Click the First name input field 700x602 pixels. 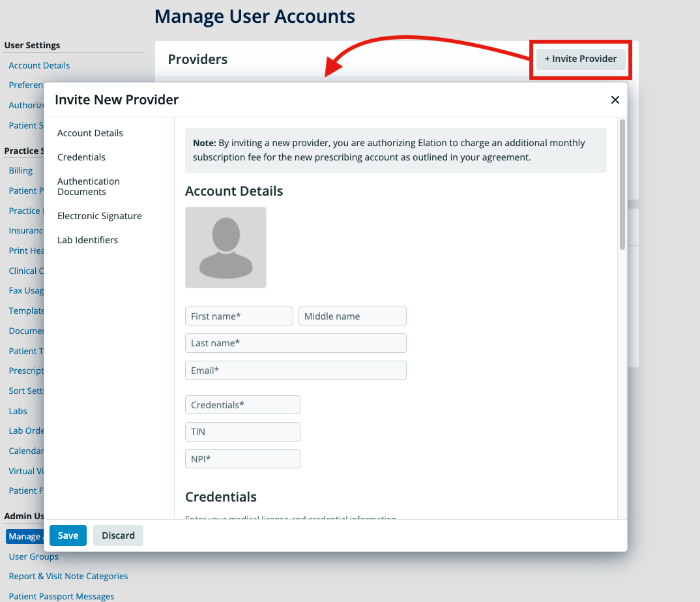click(239, 316)
